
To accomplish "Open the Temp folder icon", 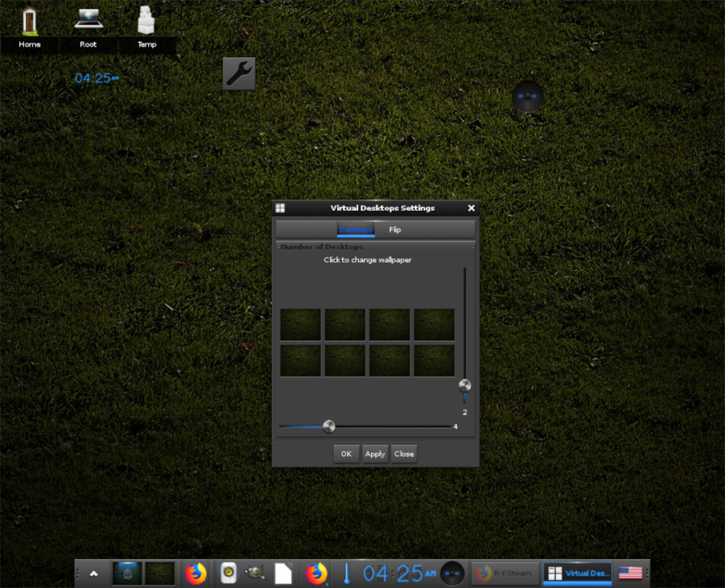I will click(147, 21).
